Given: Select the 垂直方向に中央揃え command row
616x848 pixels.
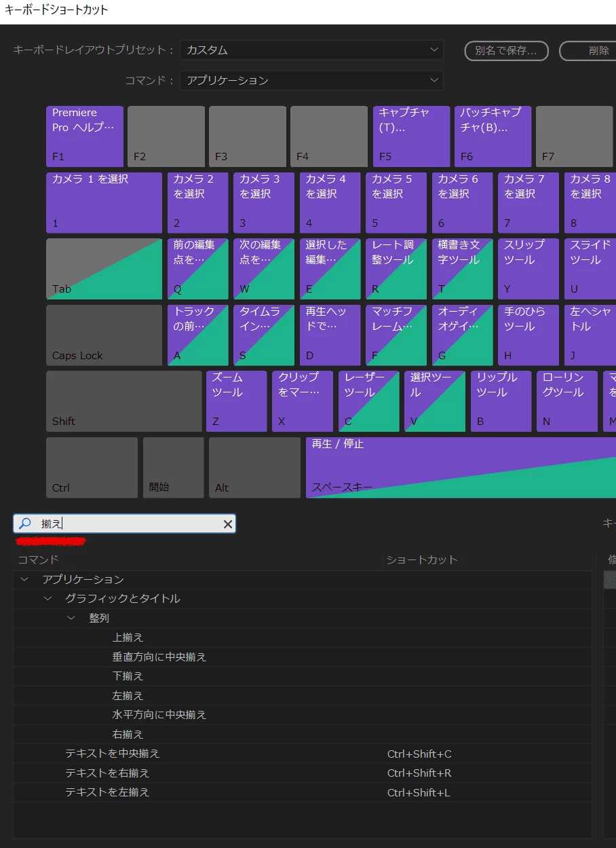Looking at the screenshot, I should [303, 657].
